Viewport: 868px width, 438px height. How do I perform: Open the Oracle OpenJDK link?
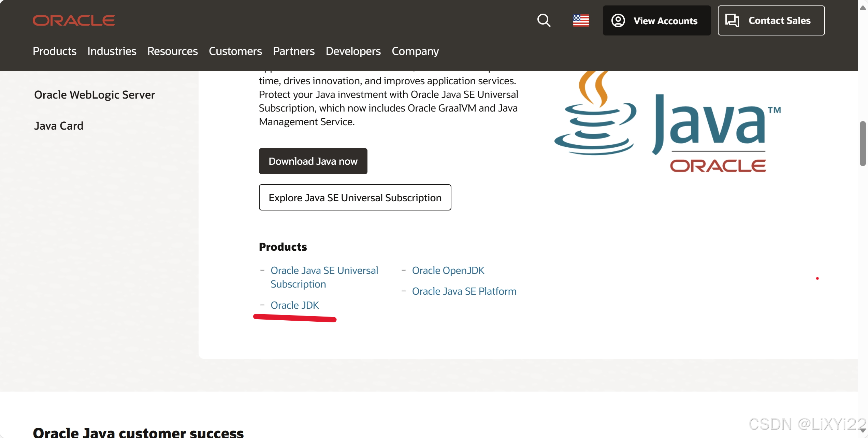(x=448, y=270)
